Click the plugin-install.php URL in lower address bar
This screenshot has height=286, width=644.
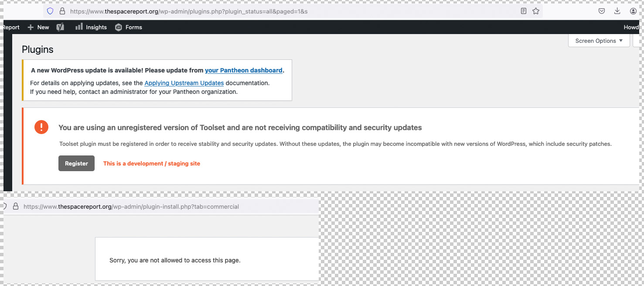tap(131, 207)
